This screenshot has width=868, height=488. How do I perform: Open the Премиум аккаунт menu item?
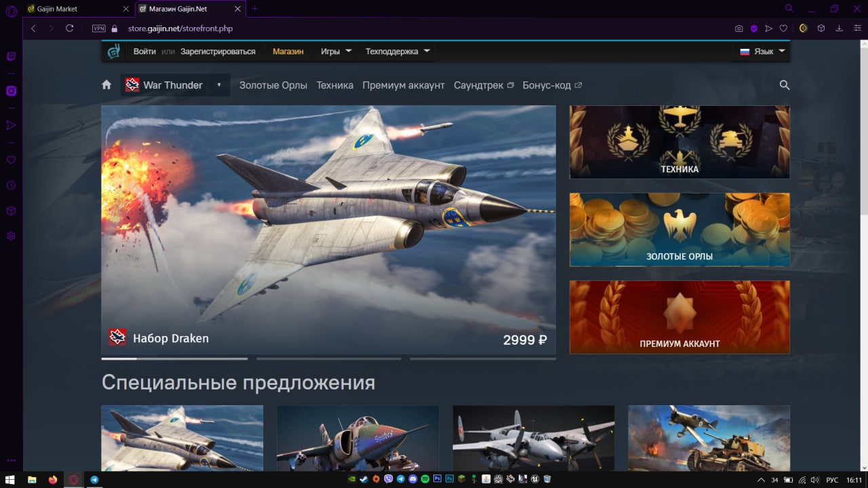(403, 85)
